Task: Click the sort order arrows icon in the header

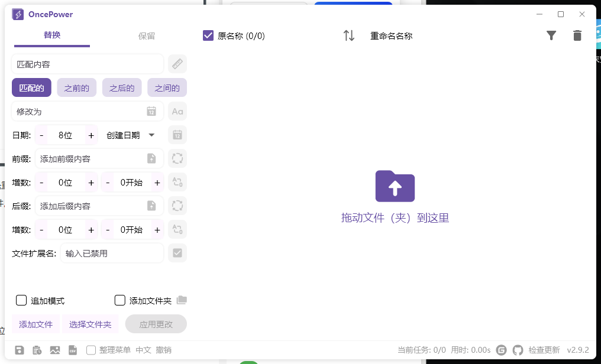Action: click(x=349, y=35)
